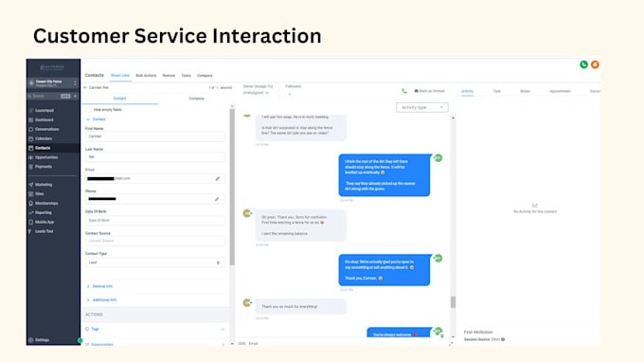Image resolution: width=644 pixels, height=362 pixels.
Task: Open Dashboard in the sidebar
Action: (x=45, y=120)
